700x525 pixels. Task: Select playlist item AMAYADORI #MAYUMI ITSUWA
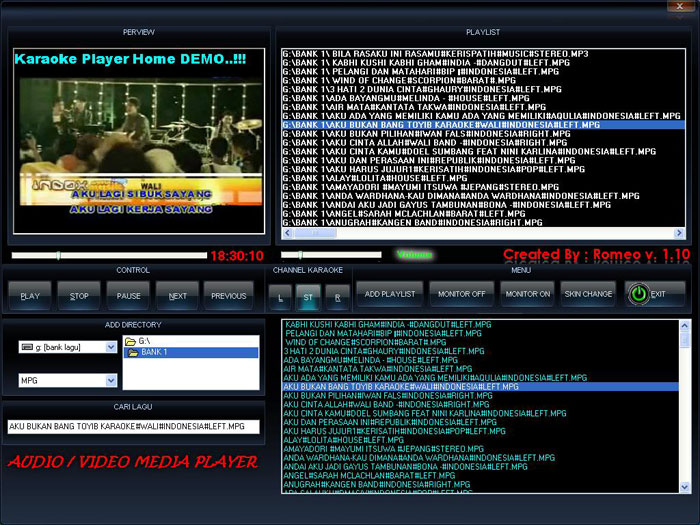[483, 187]
